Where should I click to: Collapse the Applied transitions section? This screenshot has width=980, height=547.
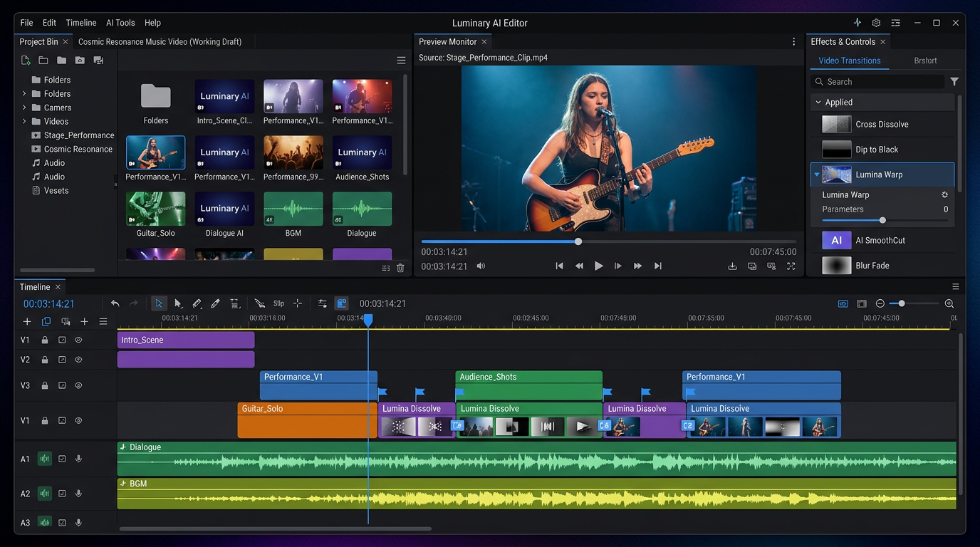[817, 103]
